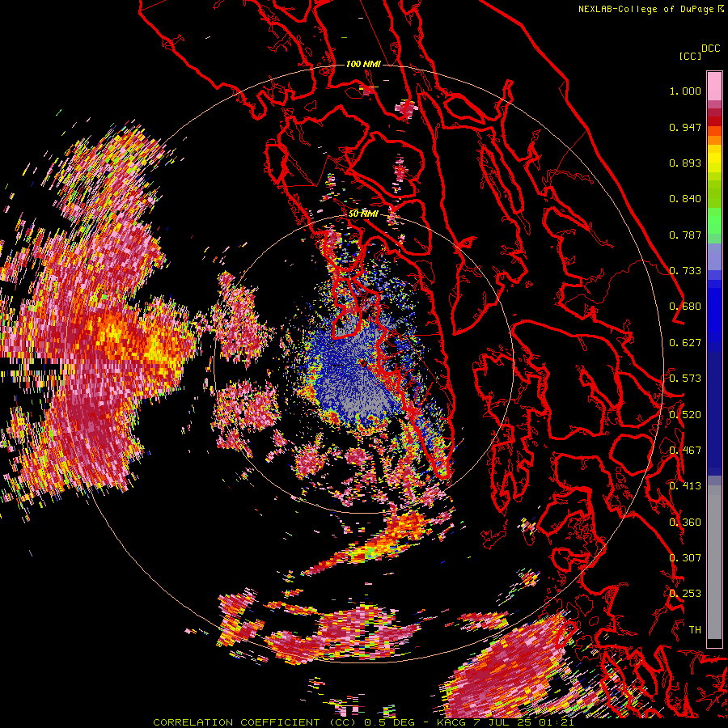Viewport: 728px width, 728px height.
Task: Click the 0.253 color scale value
Action: point(685,594)
